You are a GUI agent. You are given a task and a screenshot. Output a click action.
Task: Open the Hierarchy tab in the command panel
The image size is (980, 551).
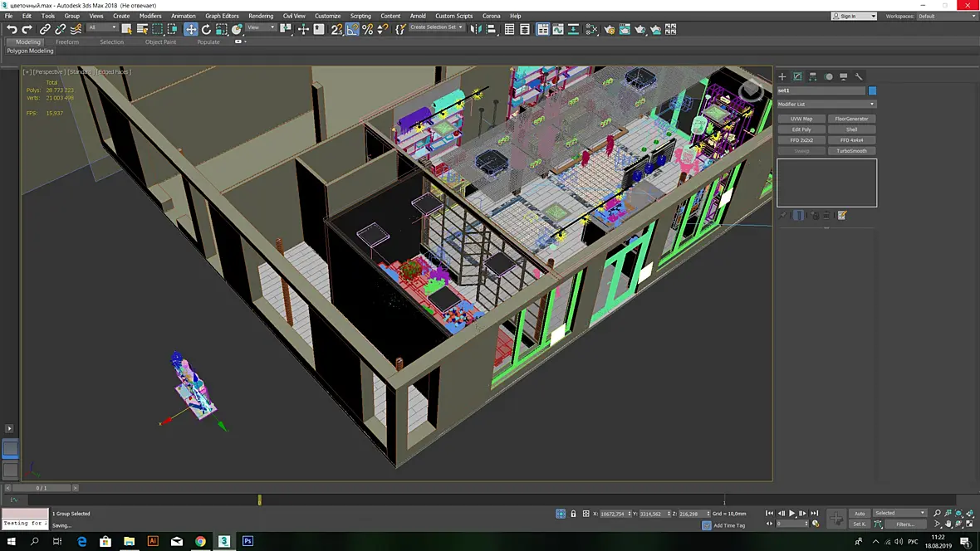[x=813, y=76]
